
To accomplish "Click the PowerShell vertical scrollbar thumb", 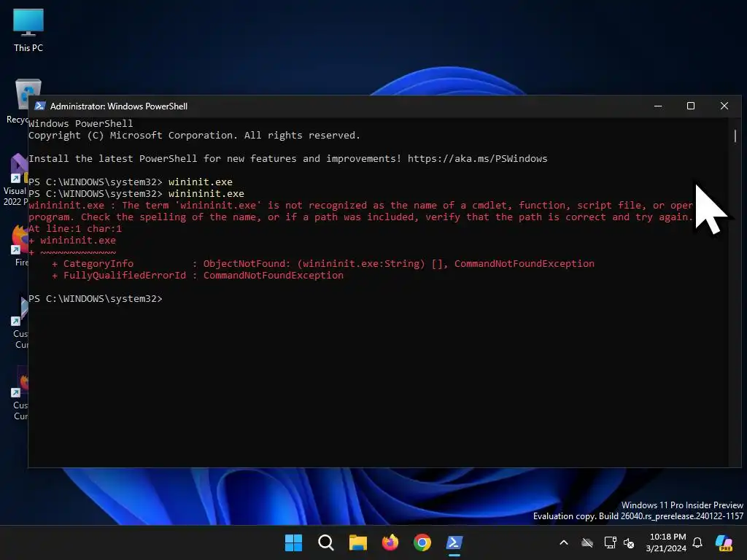I will [735, 136].
